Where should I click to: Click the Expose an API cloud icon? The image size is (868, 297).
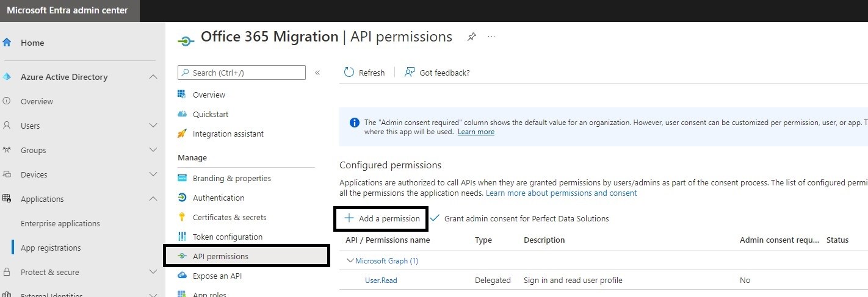pyautogui.click(x=181, y=276)
